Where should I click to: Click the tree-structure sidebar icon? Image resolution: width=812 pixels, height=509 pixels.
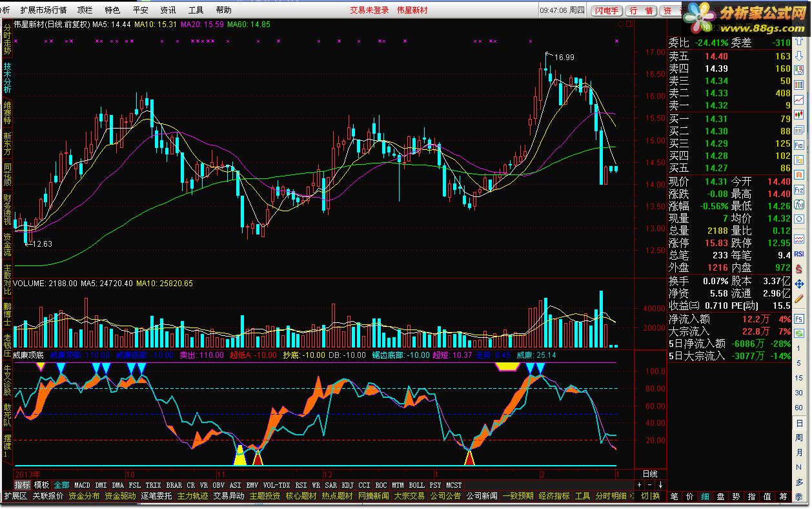799,160
